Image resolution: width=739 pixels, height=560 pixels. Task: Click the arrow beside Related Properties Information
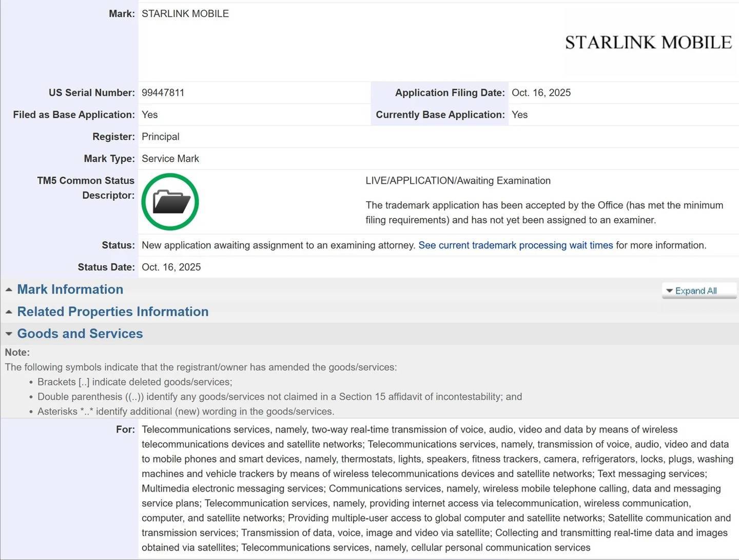tap(9, 312)
